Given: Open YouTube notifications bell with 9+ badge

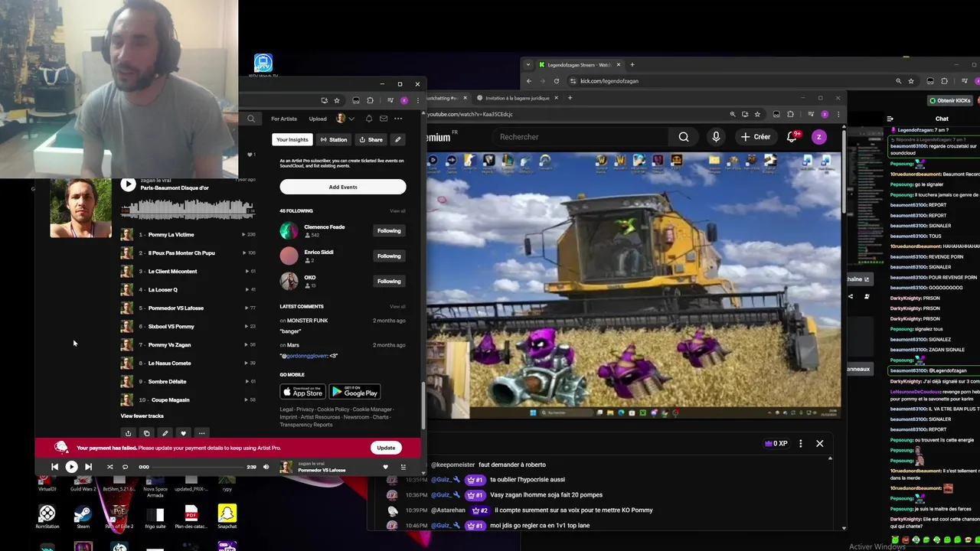Looking at the screenshot, I should point(792,137).
